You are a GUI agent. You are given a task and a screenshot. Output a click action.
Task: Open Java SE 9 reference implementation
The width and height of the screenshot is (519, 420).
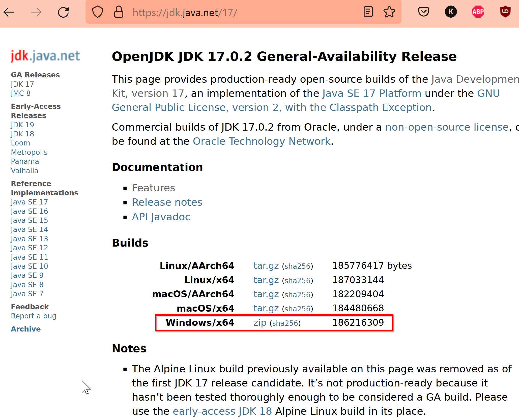27,275
